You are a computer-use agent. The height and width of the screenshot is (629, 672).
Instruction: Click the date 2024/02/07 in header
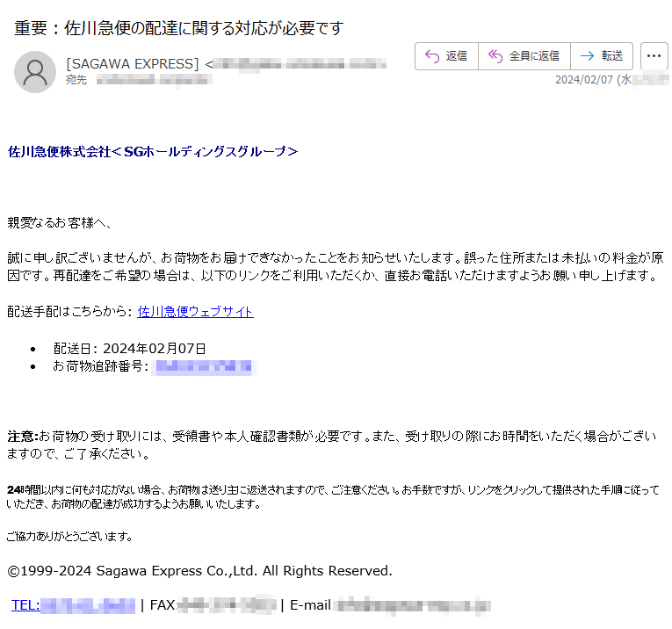(x=583, y=80)
